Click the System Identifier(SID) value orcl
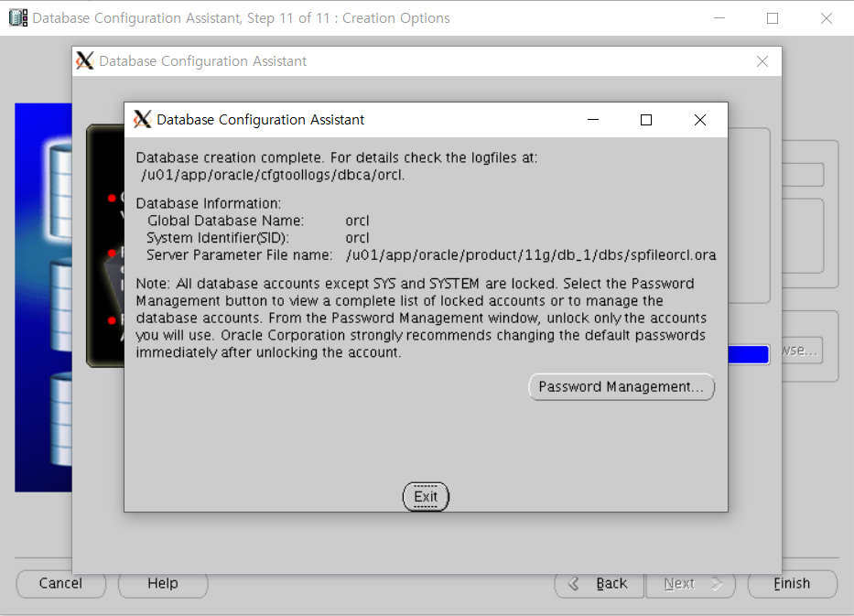 coord(357,238)
